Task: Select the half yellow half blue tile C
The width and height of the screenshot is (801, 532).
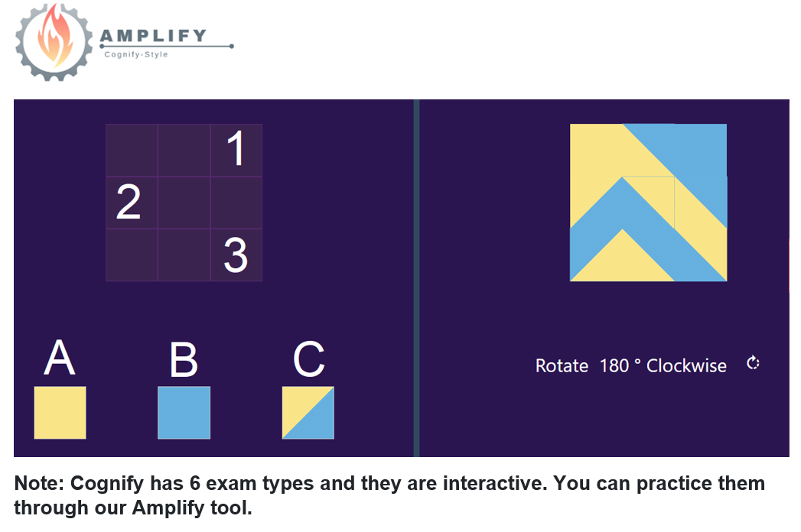Action: coord(308,413)
